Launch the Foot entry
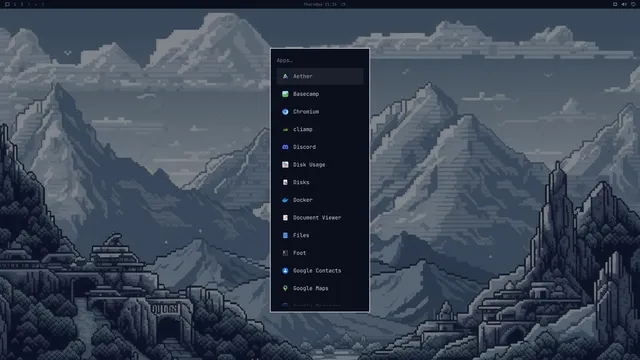 (320, 253)
